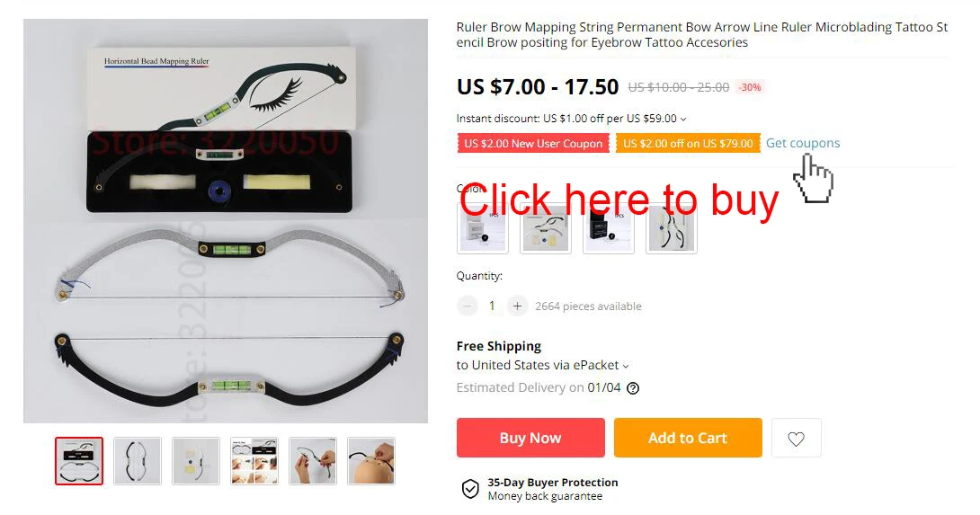Add the product to cart
The height and width of the screenshot is (515, 980).
688,438
